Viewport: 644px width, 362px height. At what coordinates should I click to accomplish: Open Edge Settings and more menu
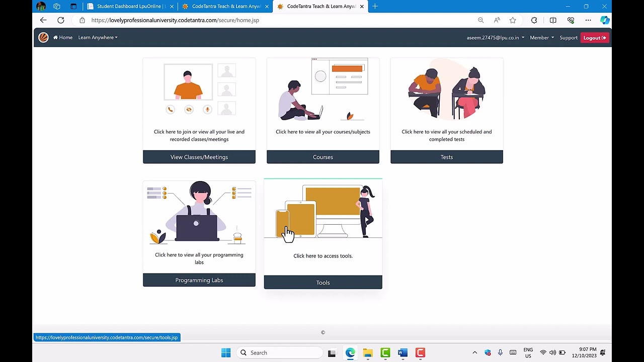pyautogui.click(x=588, y=20)
